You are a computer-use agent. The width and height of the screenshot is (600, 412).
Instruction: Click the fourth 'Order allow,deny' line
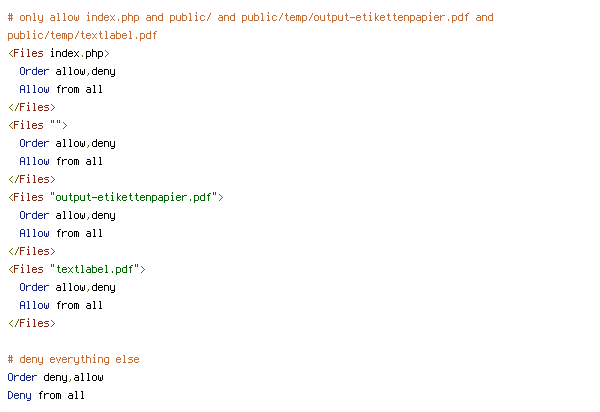[x=67, y=287]
